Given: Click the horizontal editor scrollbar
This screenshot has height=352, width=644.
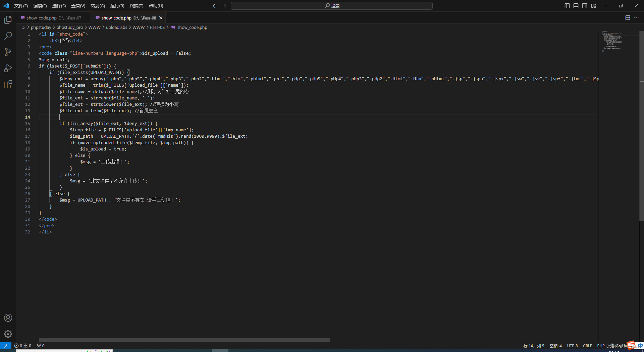Looking at the screenshot, I should [x=184, y=340].
